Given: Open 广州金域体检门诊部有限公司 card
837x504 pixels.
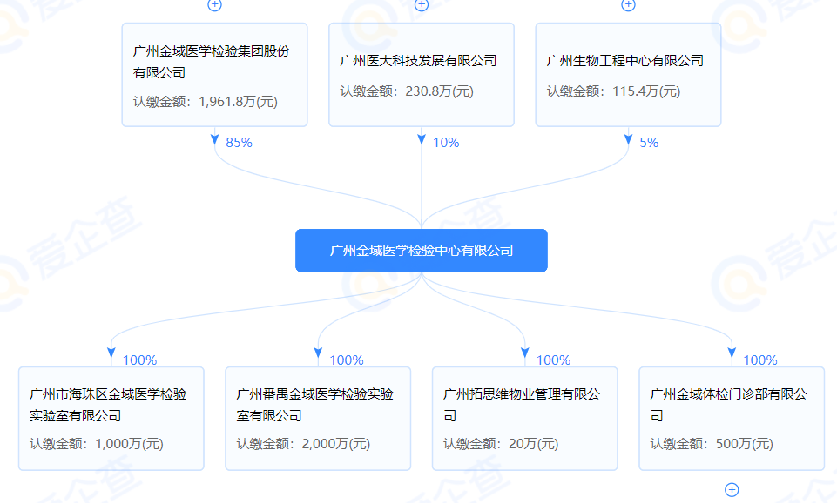Looking at the screenshot, I should click(x=732, y=419).
